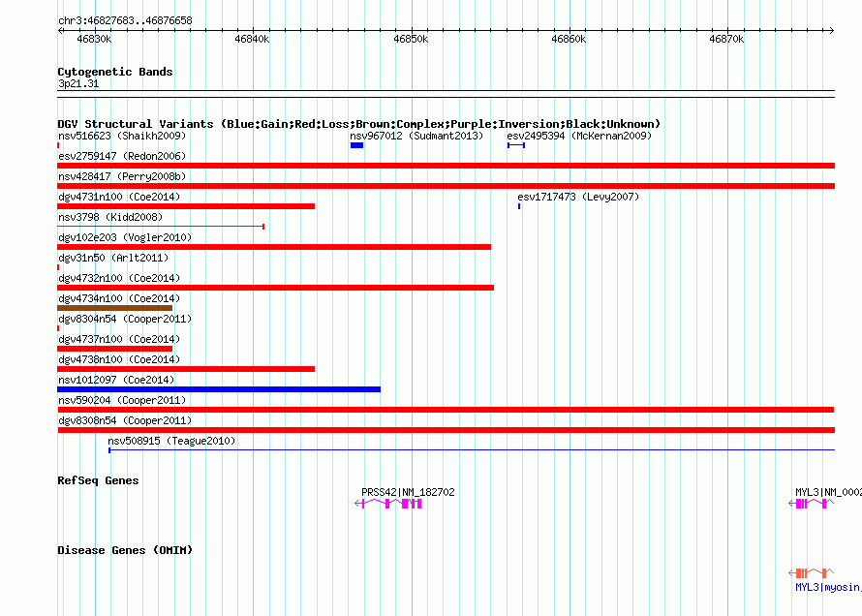Click the nsv516623 (Shaikh2009) variant label

tap(122, 136)
